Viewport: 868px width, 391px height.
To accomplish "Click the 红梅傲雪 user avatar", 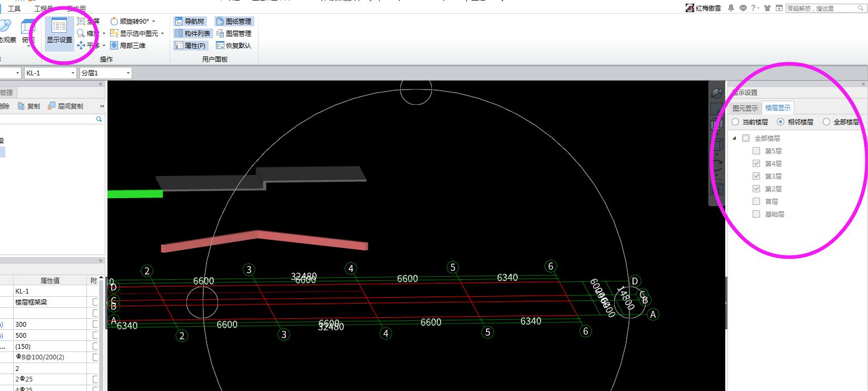I will (x=690, y=8).
